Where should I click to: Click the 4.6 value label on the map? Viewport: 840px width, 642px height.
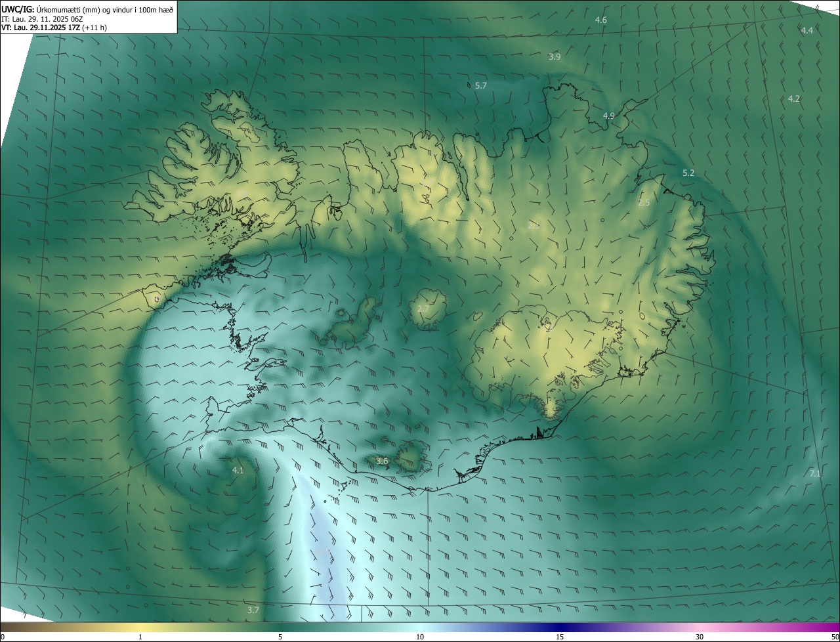pos(600,20)
